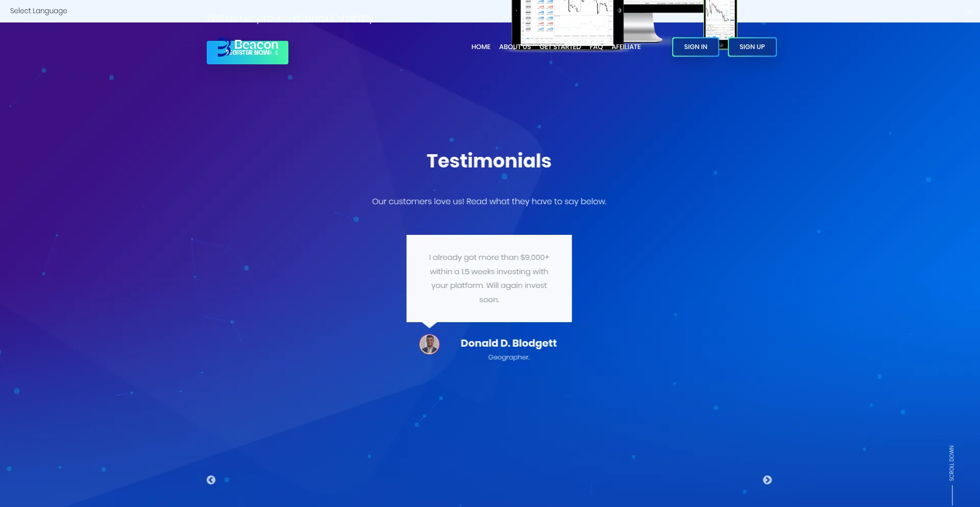Click the next testimonial arrow
The width and height of the screenshot is (980, 507).
point(767,480)
